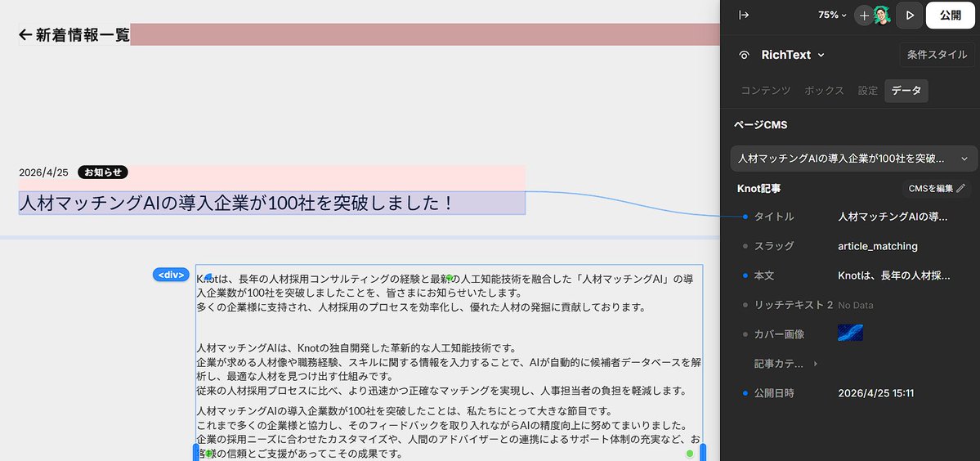This screenshot has width=980, height=461.
Task: Click the スラッグ binding dot
Action: pos(745,246)
